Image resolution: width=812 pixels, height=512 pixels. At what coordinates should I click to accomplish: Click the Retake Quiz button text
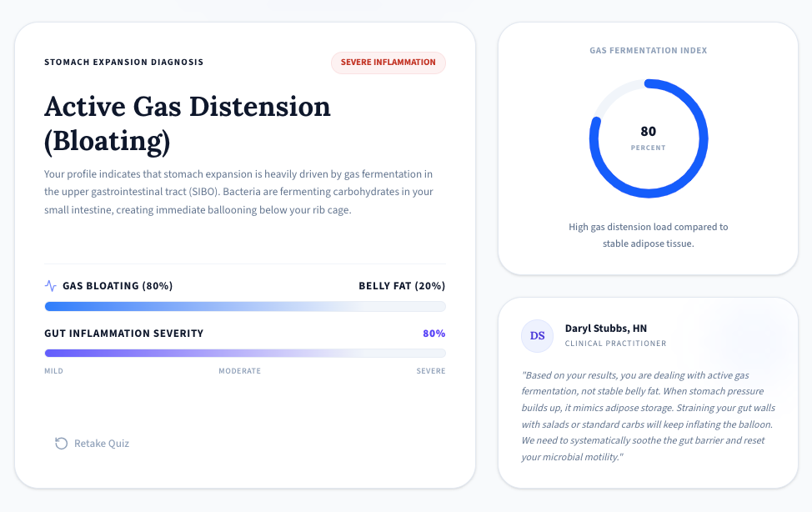tap(102, 443)
